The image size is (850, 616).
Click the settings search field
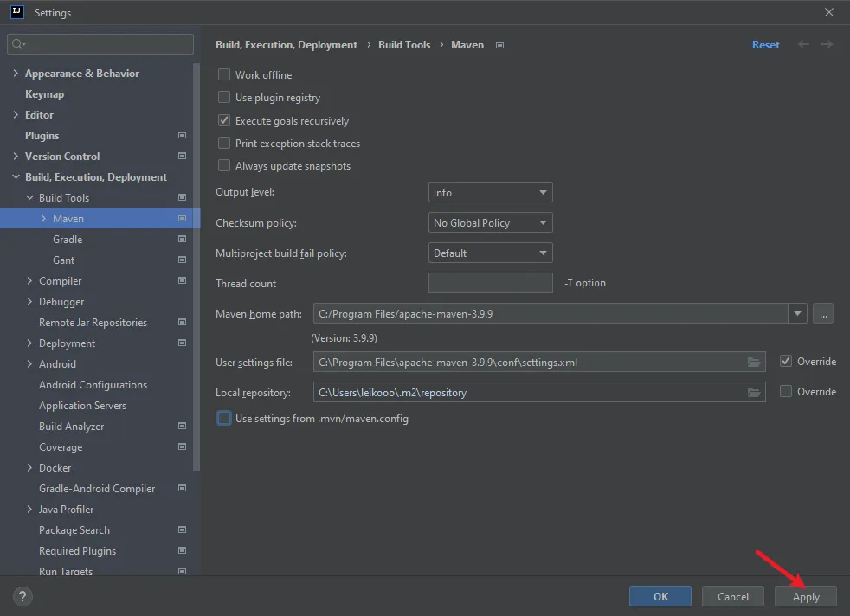click(x=100, y=44)
